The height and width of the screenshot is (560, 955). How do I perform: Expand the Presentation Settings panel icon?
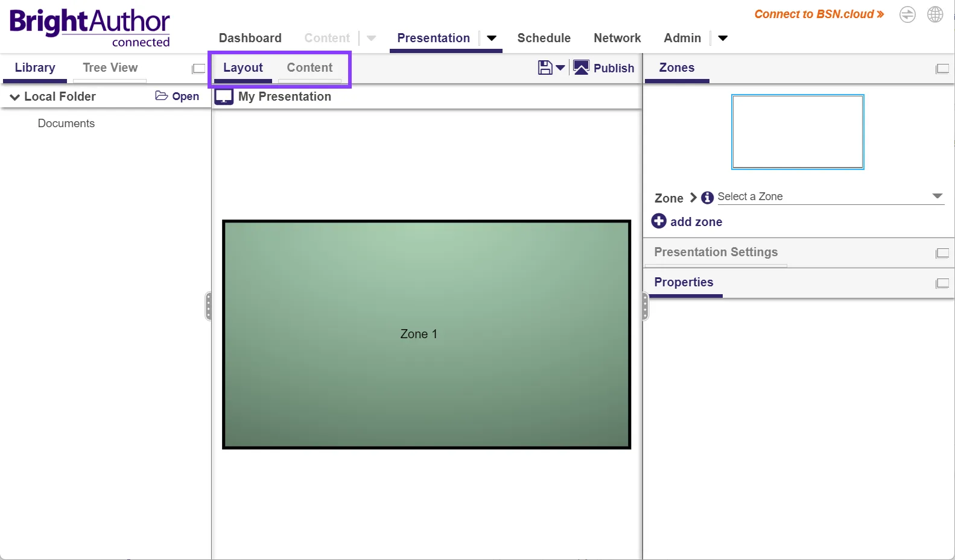coord(942,253)
